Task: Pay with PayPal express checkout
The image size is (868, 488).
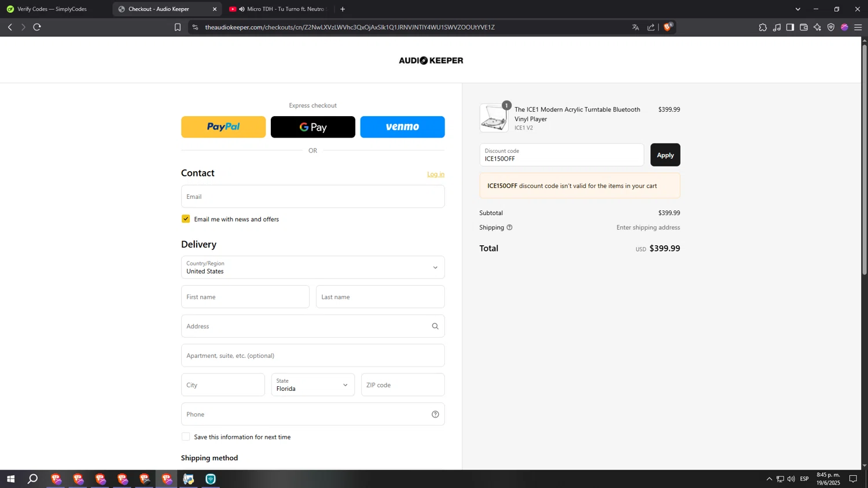Action: [x=223, y=127]
